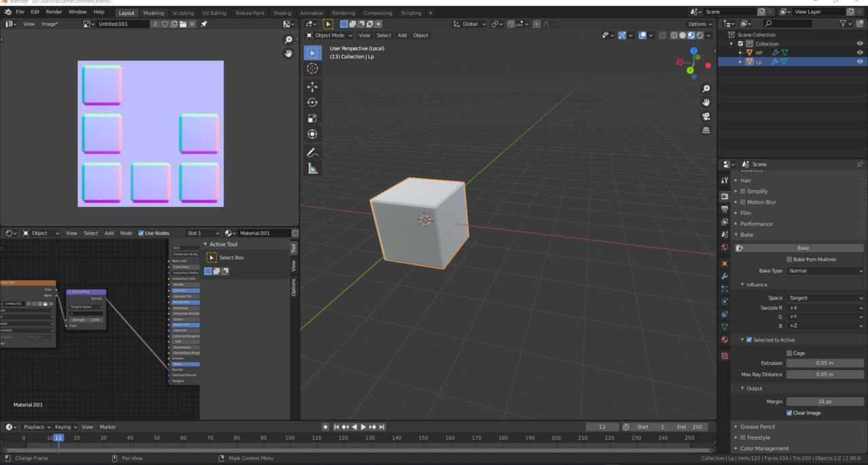Choose the Measure tool
Screen dimensions: 868x465
pyautogui.click(x=313, y=169)
